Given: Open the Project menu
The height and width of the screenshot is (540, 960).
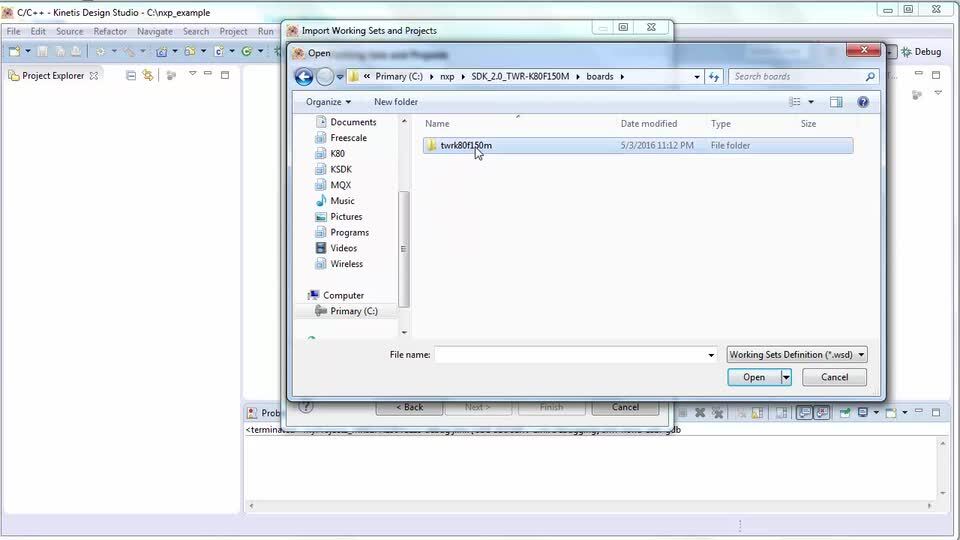Looking at the screenshot, I should pyautogui.click(x=233, y=31).
